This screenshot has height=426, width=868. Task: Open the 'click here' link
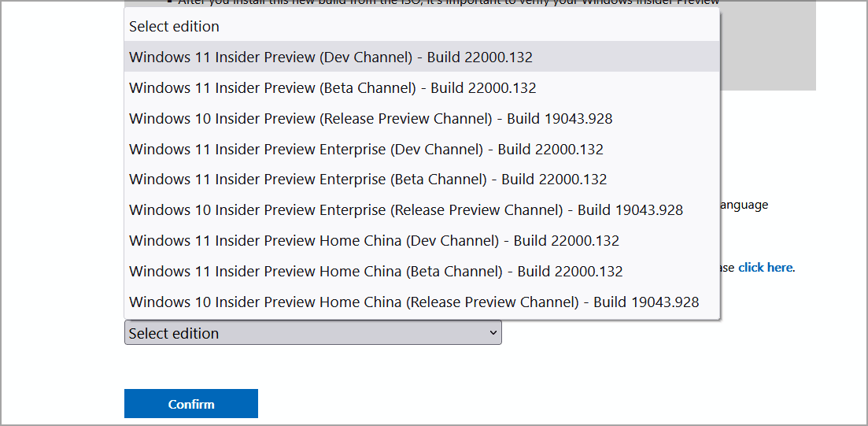pos(765,268)
